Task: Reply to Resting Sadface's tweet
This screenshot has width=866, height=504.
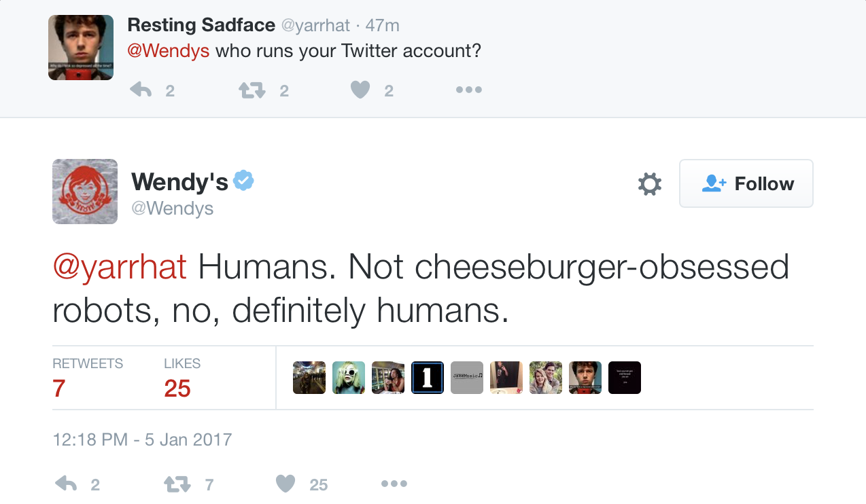Action: [141, 90]
